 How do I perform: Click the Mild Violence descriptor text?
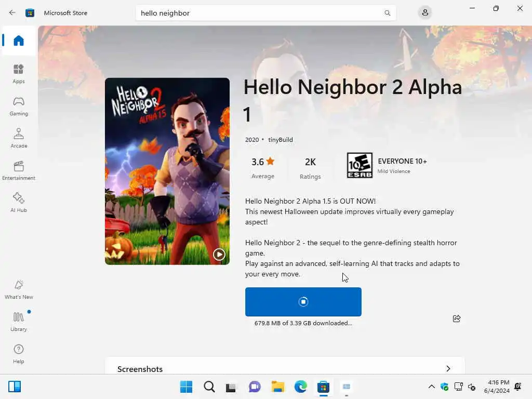[394, 171]
